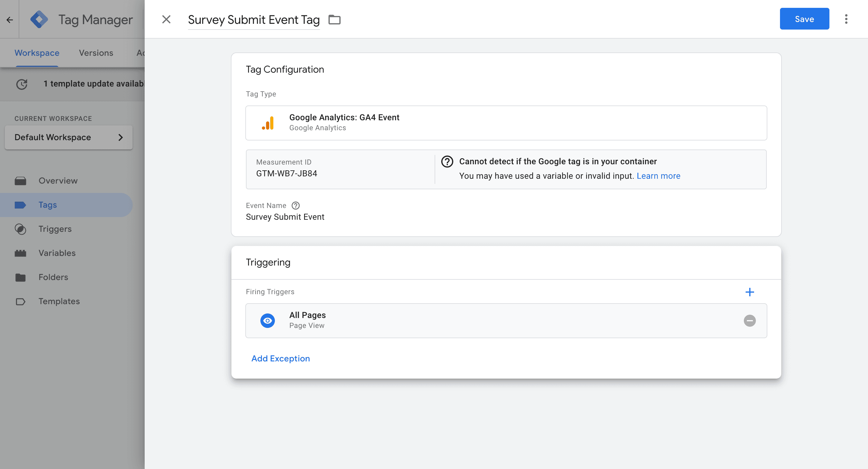Edit the Measurement ID field

coord(340,169)
